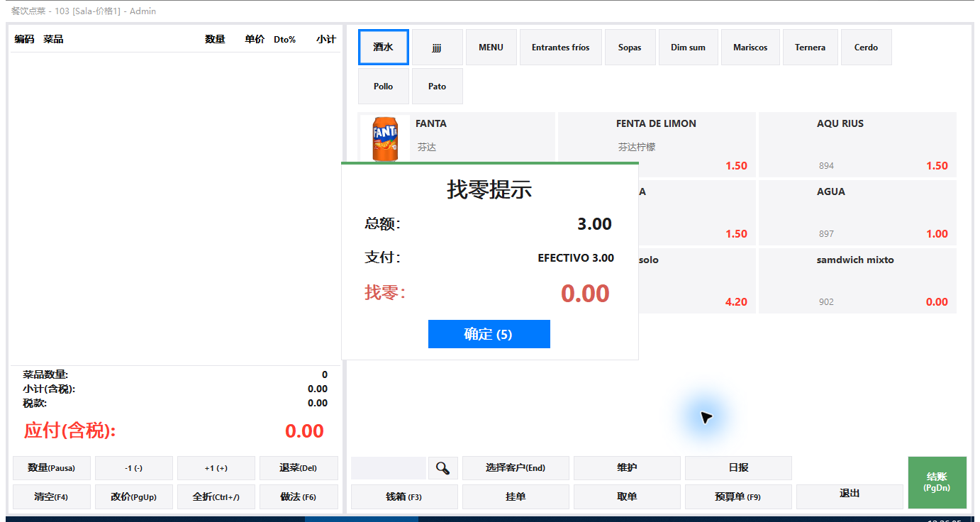
Task: Open the MENU category
Action: click(x=491, y=48)
